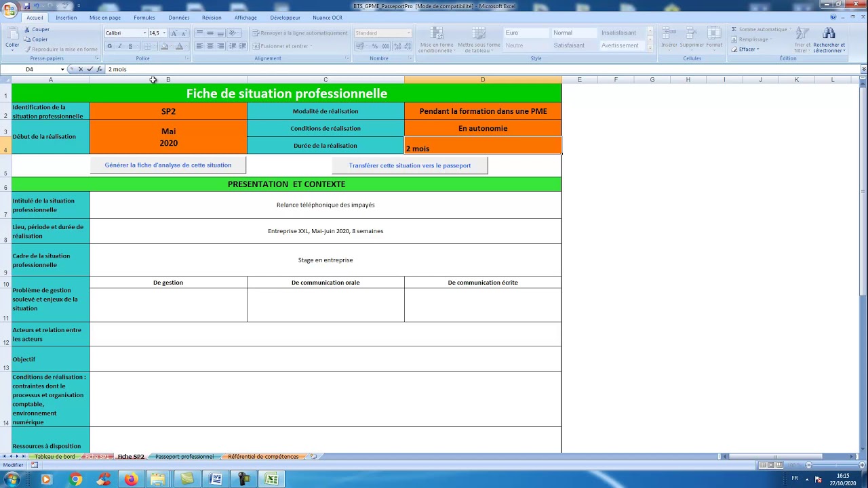This screenshot has width=868, height=488.
Task: Open Name Box dropdown arrow
Action: [62, 69]
